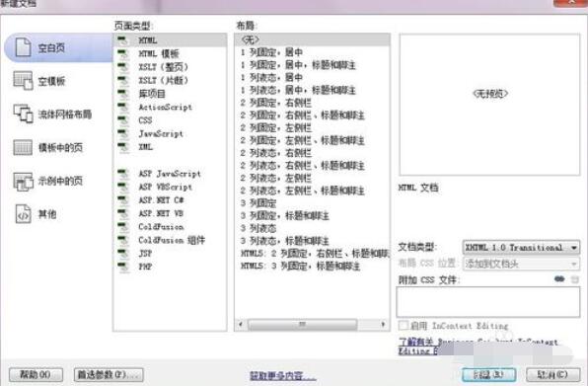Screen dimensions: 588x386
Task: Select the 空白页 category icon
Action: 23,47
